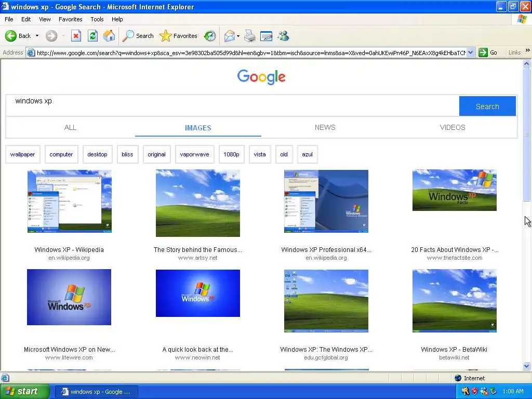Open the History clock icon

coord(210,36)
